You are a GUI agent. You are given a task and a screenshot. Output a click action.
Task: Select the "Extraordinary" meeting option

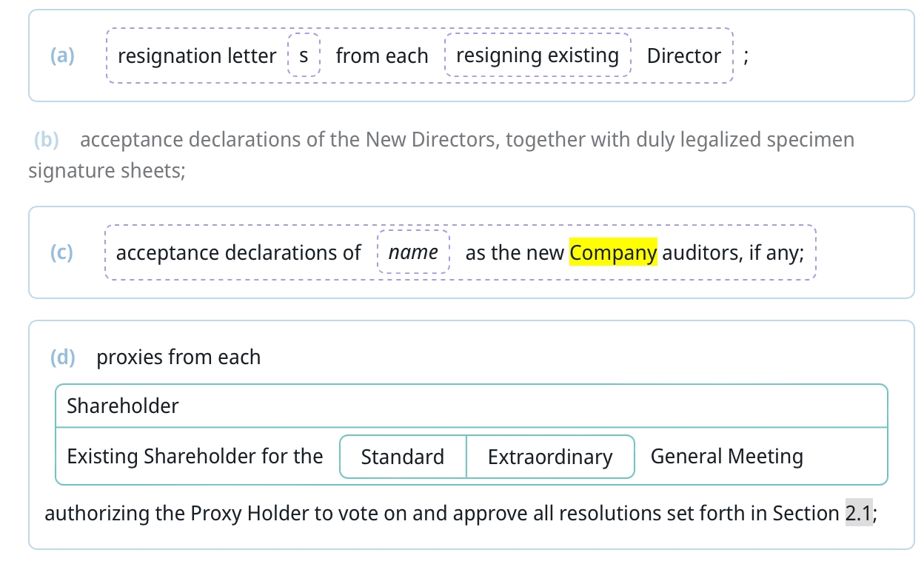pos(550,457)
